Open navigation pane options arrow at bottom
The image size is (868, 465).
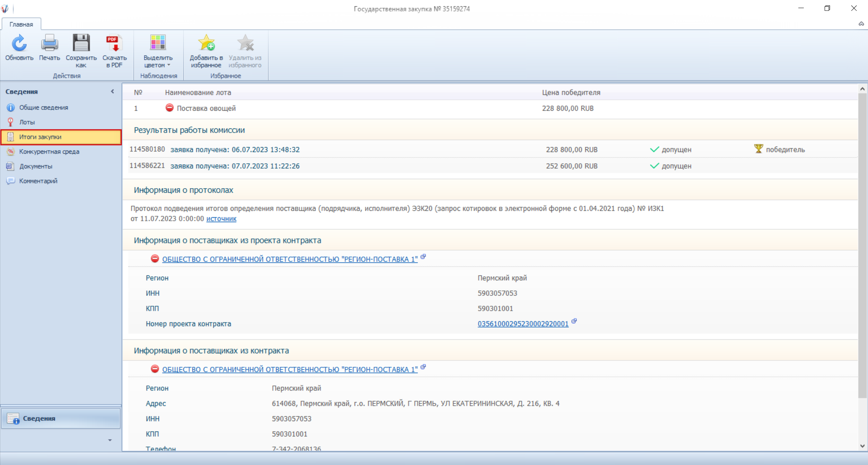pyautogui.click(x=109, y=440)
